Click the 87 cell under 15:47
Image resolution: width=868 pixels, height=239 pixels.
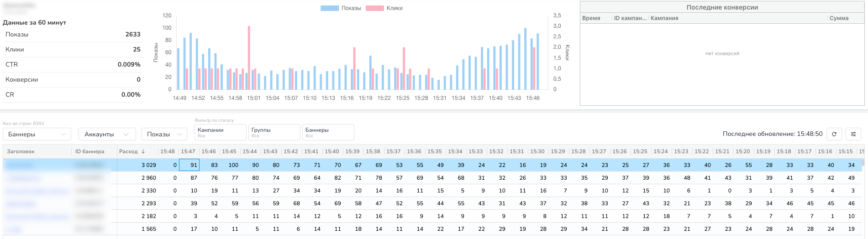point(194,178)
